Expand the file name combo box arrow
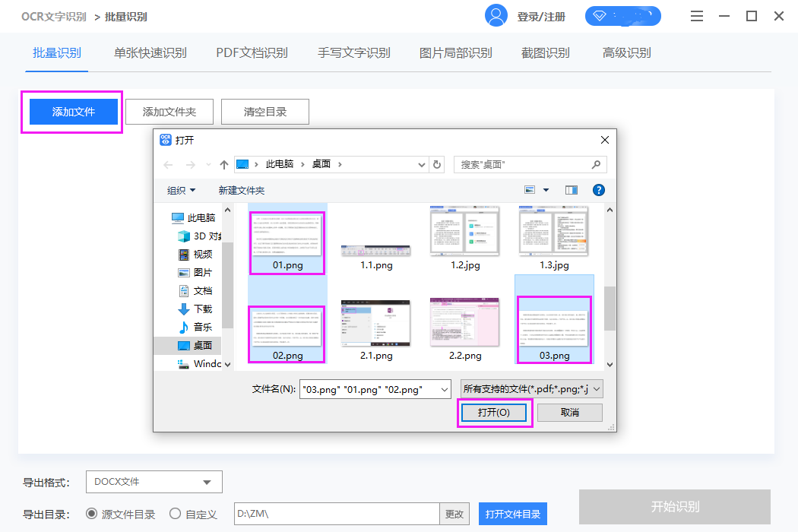 point(445,389)
